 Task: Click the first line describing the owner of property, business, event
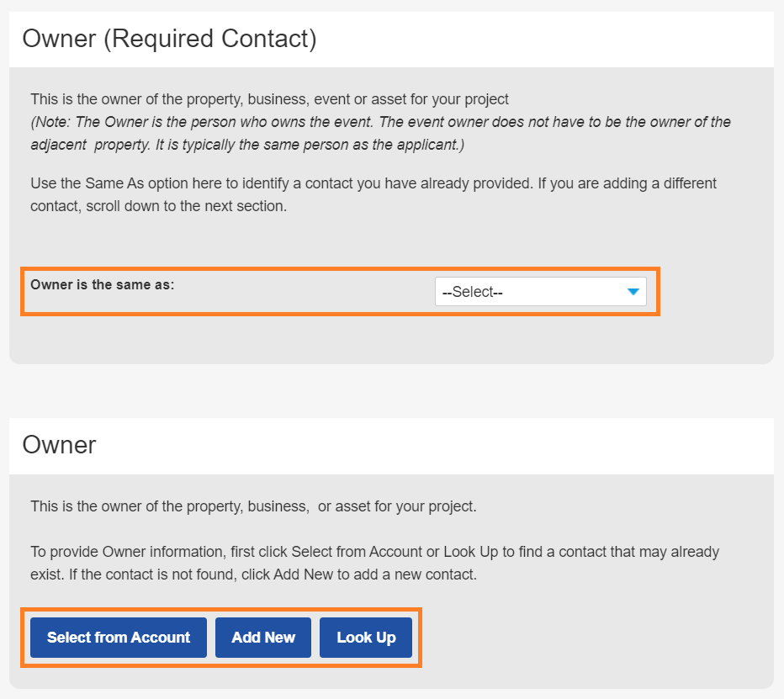pos(269,99)
